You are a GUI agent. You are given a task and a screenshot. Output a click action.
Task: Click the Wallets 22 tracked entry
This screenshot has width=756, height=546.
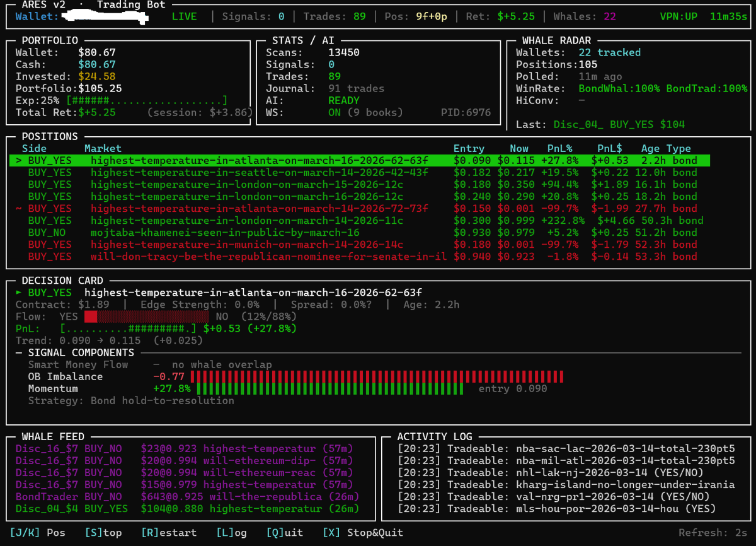coord(578,53)
